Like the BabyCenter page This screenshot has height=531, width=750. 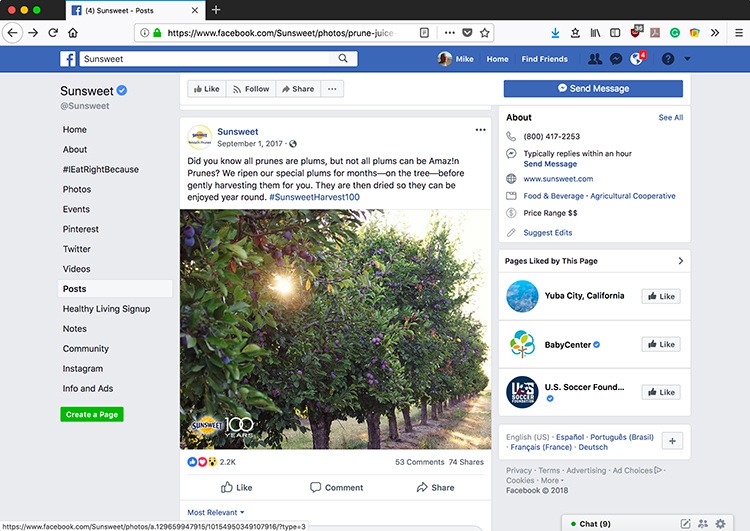[x=661, y=344]
